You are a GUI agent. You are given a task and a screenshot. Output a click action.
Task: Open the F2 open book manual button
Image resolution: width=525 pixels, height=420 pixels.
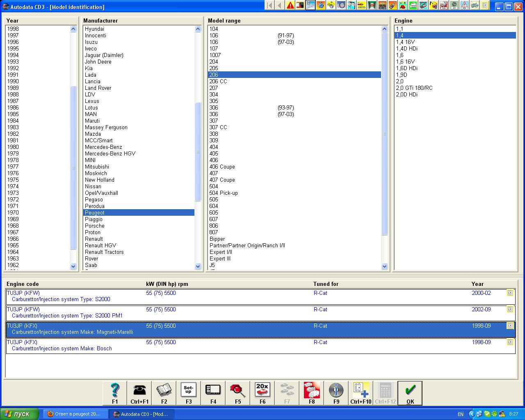coord(164,393)
